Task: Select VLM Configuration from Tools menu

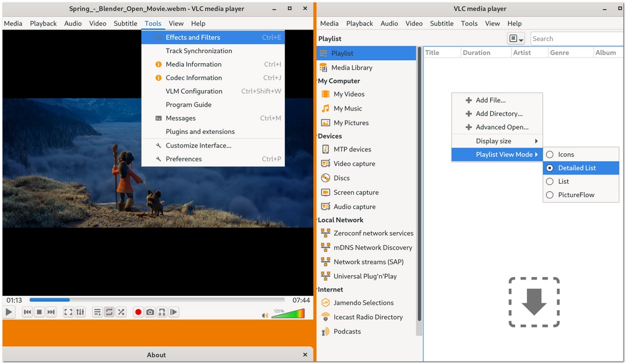Action: [x=213, y=91]
